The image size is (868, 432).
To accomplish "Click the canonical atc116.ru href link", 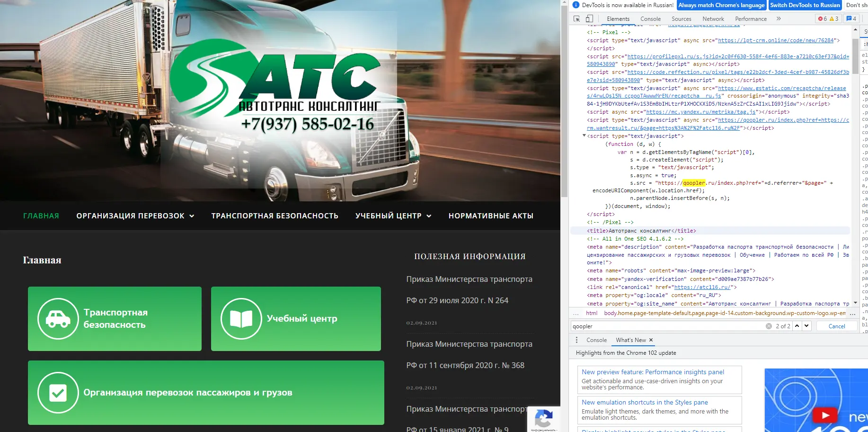I will [702, 288].
